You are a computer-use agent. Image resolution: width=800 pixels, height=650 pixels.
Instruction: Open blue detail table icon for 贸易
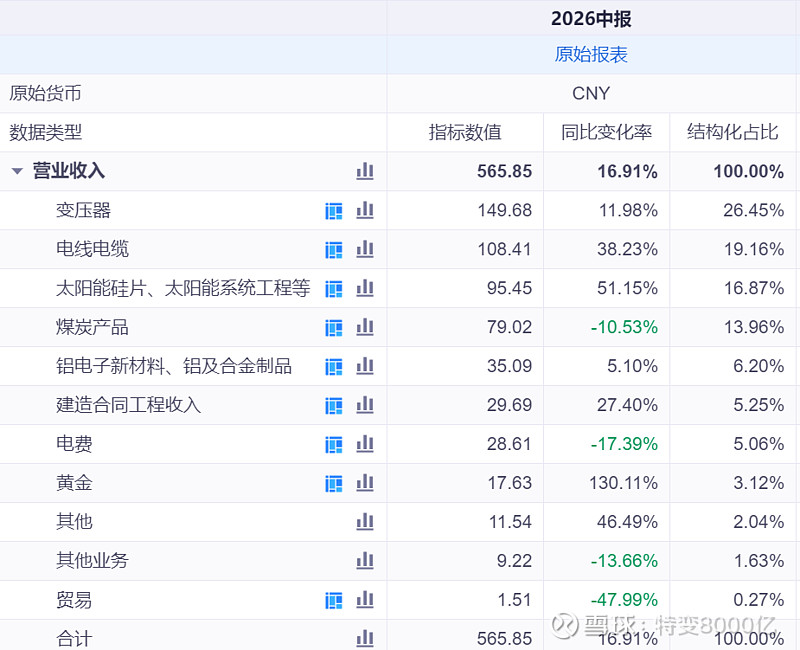click(334, 601)
